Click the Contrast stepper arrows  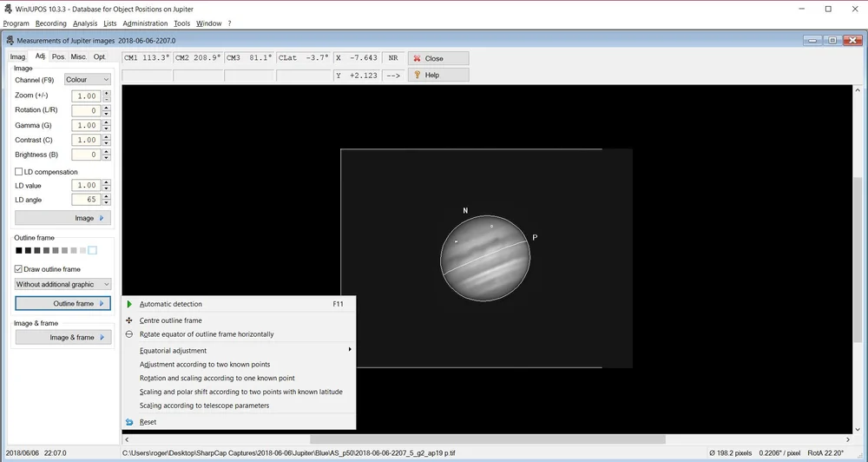(106, 140)
